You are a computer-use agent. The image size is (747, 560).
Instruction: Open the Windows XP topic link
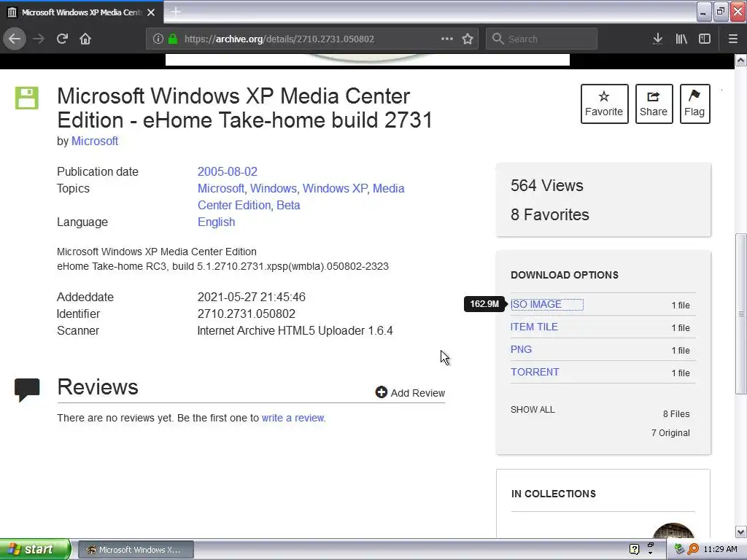click(x=335, y=189)
